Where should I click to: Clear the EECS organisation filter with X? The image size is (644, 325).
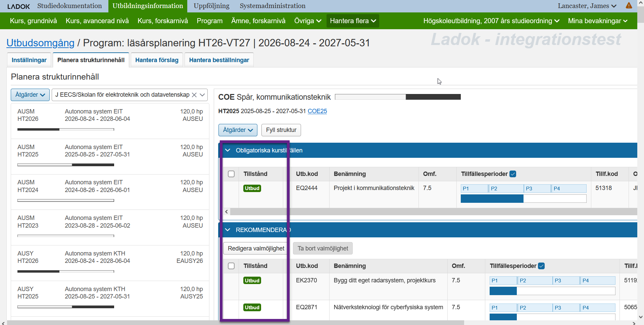click(194, 95)
